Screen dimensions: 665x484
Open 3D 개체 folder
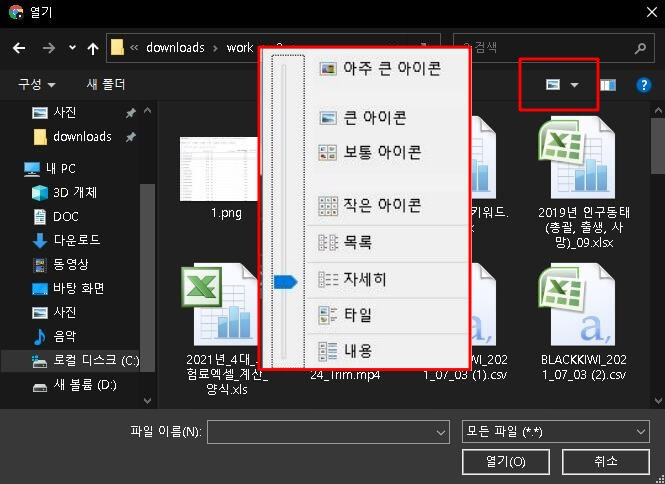[x=64, y=193]
